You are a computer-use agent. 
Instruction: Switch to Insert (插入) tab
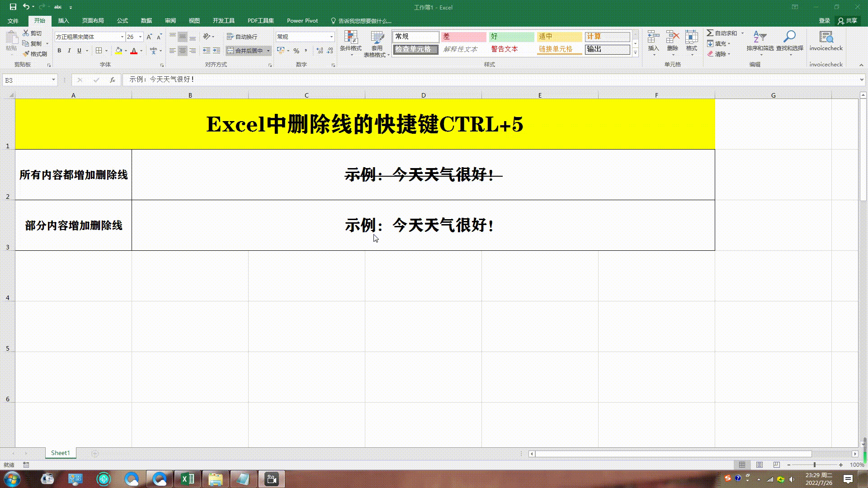click(63, 21)
